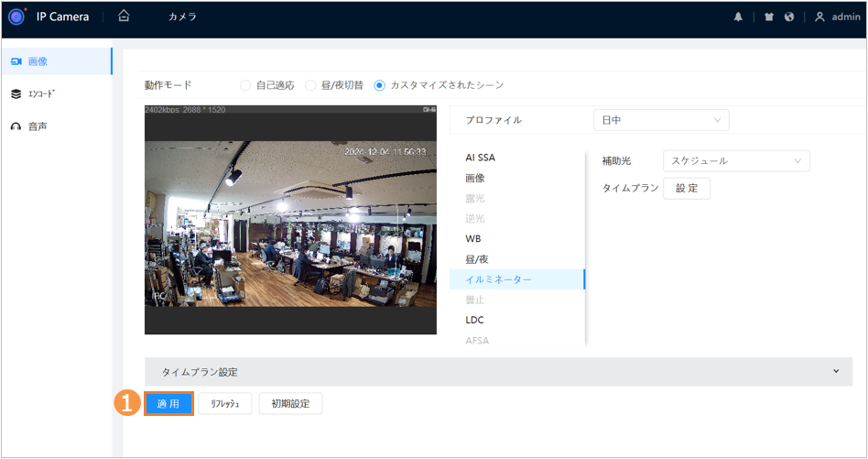
Task: Click the 初期設定 default button
Action: pos(290,404)
